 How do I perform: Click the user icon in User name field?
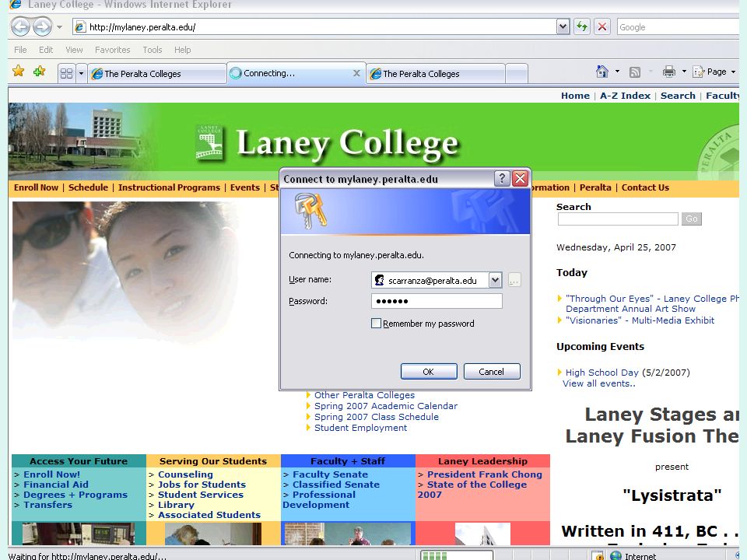pyautogui.click(x=379, y=280)
